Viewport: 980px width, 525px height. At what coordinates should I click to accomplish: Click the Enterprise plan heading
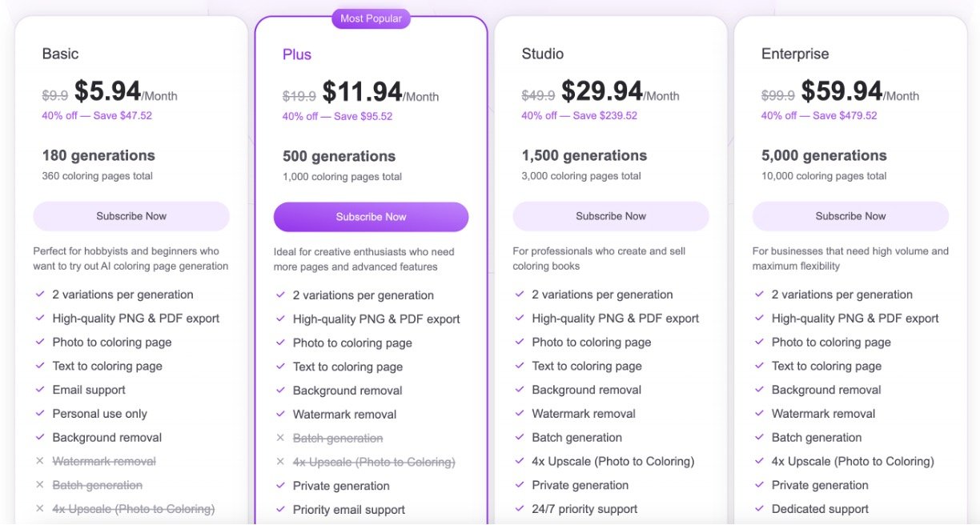tap(795, 54)
